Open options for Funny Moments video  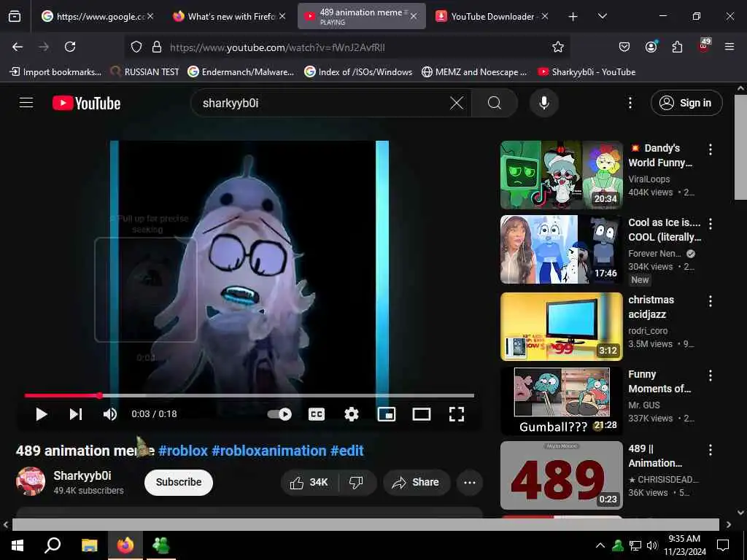711,376
